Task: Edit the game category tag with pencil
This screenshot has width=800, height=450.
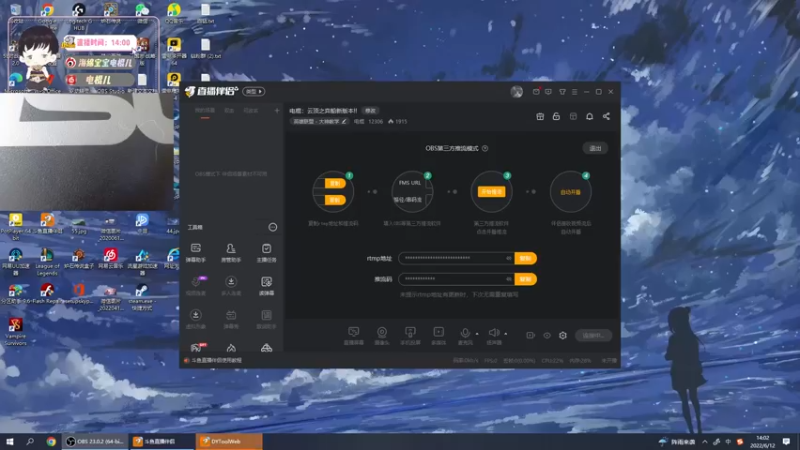Action: click(x=319, y=121)
